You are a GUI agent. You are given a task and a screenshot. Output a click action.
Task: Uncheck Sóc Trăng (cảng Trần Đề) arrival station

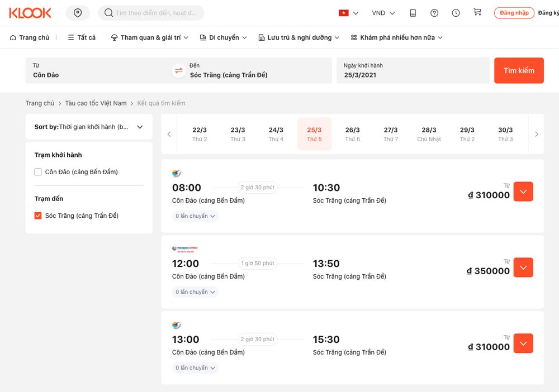point(38,216)
